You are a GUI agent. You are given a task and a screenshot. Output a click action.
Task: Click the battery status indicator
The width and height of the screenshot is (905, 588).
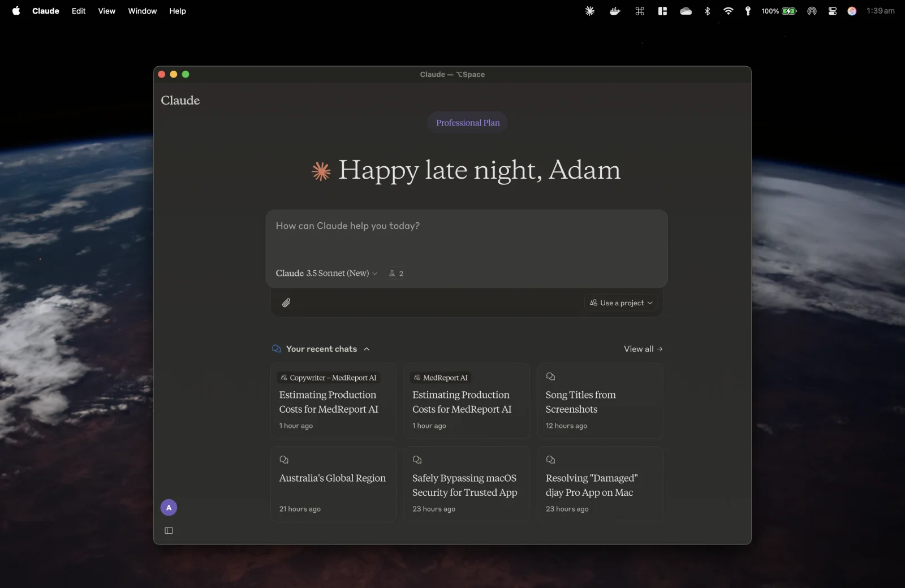779,11
